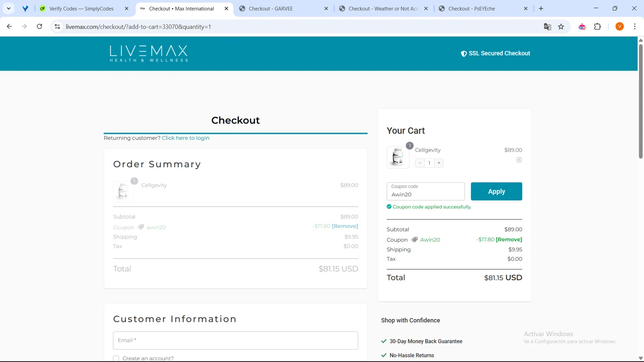Close the Weather or Not tab
Screen dimensions: 644x362
coord(426,9)
